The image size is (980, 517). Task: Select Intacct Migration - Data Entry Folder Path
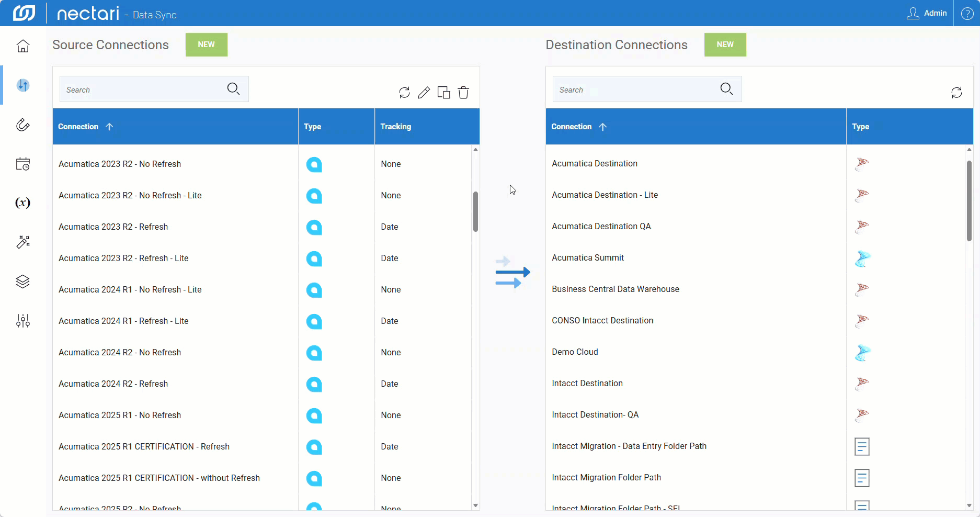pos(755,446)
